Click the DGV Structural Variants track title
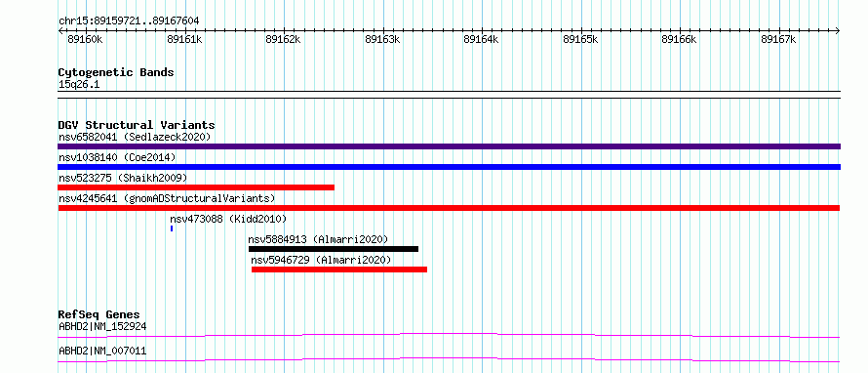 [137, 125]
